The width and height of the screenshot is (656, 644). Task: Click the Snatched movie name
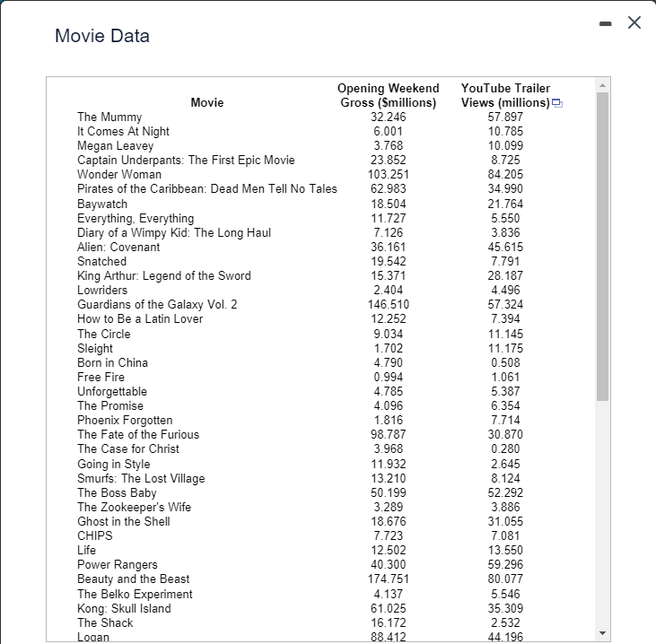click(101, 261)
